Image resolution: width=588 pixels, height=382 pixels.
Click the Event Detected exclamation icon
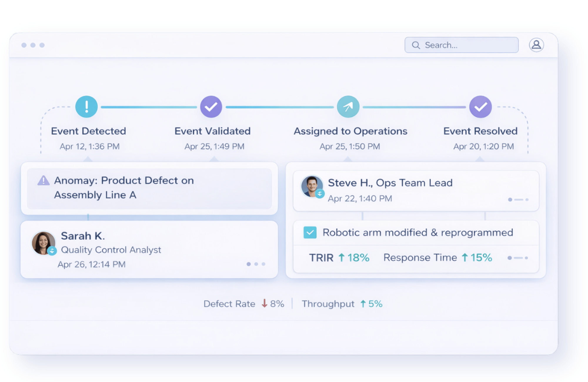click(x=86, y=107)
